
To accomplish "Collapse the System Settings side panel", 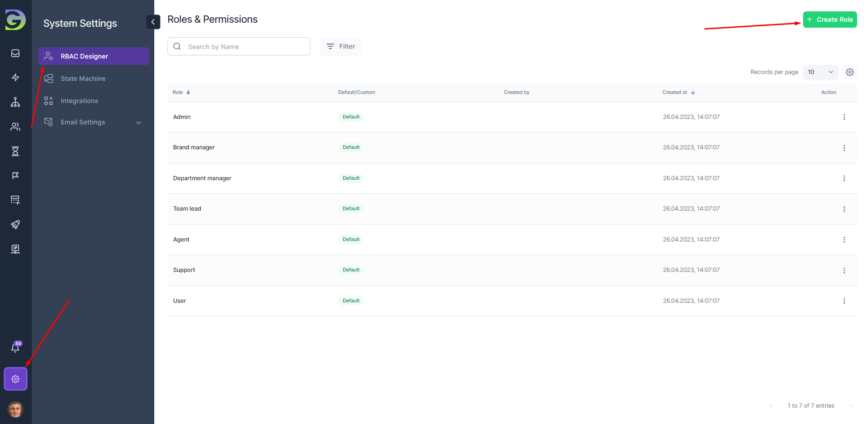I will (x=153, y=22).
